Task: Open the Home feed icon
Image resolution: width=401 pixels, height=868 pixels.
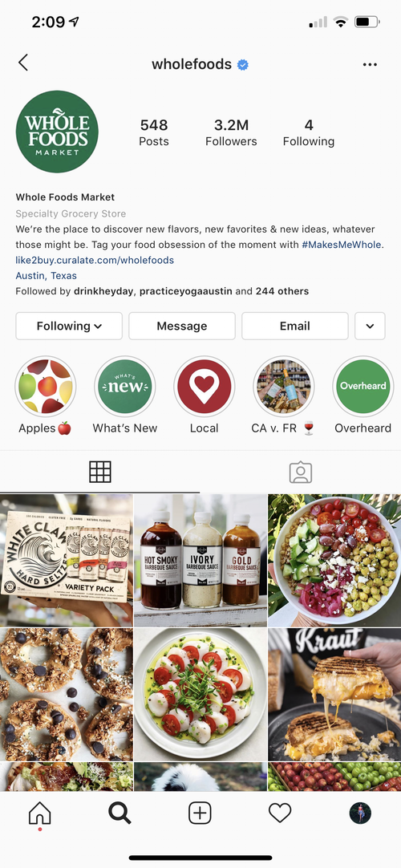Action: point(40,813)
